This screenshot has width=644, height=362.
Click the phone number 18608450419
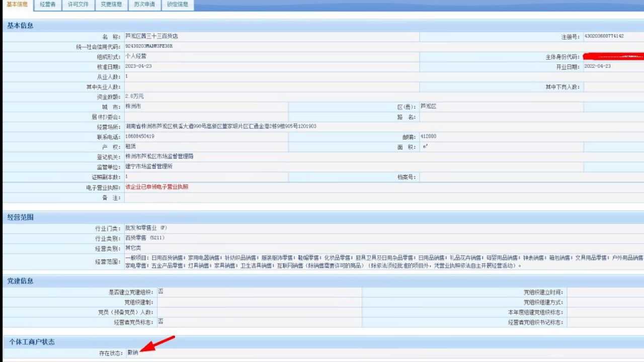[140, 136]
